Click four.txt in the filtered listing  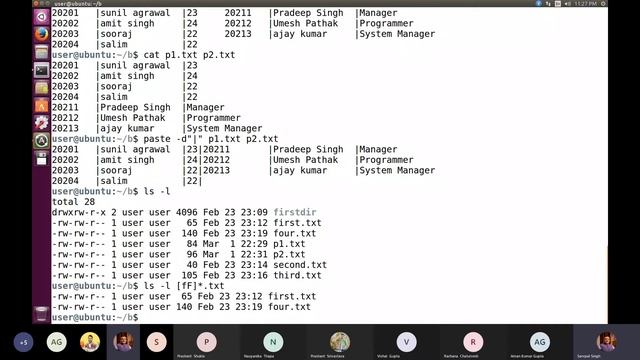pyautogui.click(x=289, y=307)
